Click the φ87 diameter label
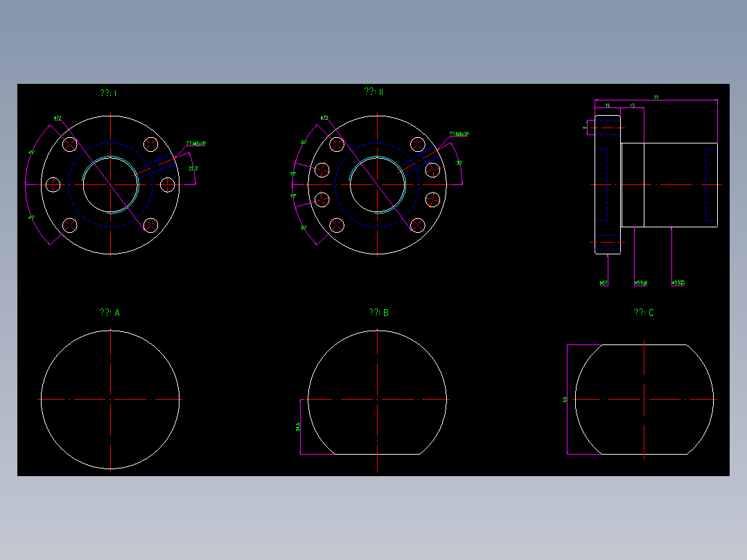Viewport: 747px width, 560px height. pos(604,283)
